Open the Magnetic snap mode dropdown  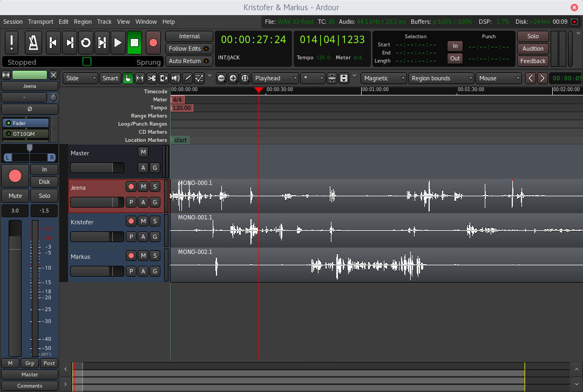click(x=383, y=78)
